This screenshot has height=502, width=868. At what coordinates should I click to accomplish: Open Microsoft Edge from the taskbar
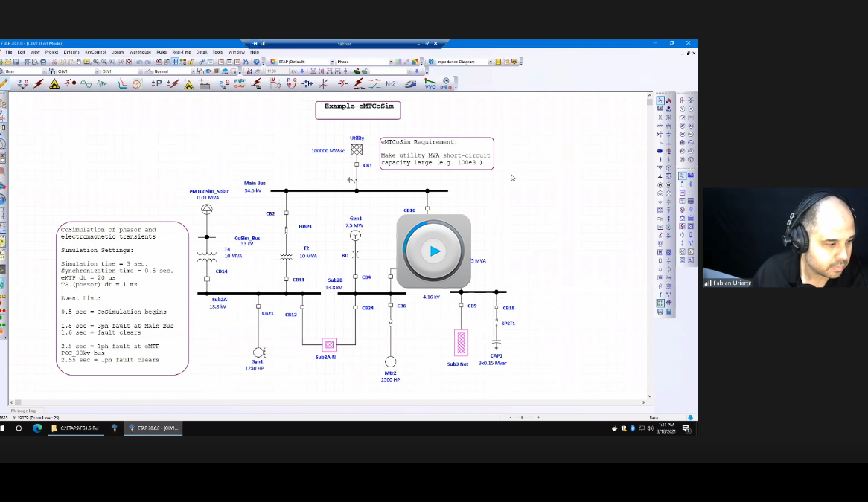click(37, 428)
